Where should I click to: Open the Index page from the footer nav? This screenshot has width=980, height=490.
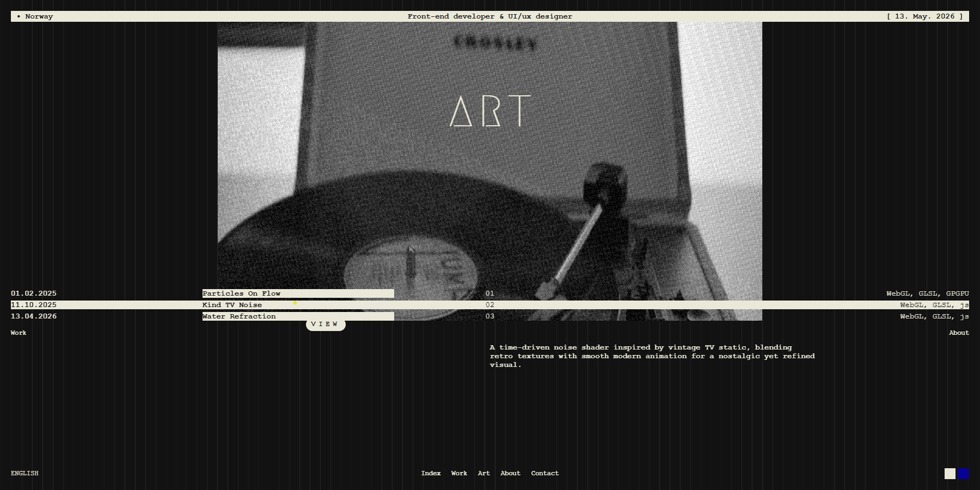(x=431, y=473)
